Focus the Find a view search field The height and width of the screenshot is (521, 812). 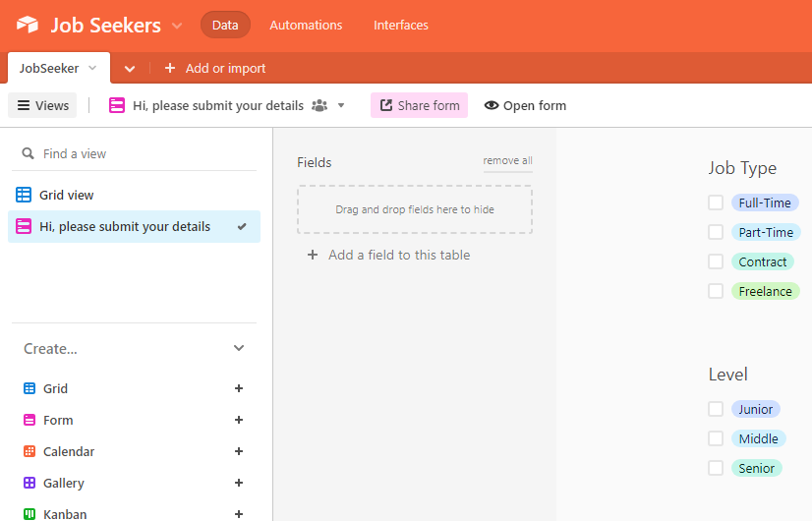[x=138, y=153]
